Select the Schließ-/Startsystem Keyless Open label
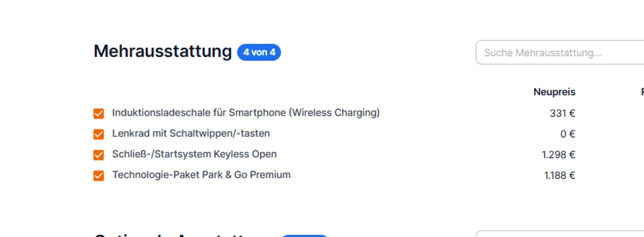Viewport: 644px width, 237px height. click(x=194, y=154)
